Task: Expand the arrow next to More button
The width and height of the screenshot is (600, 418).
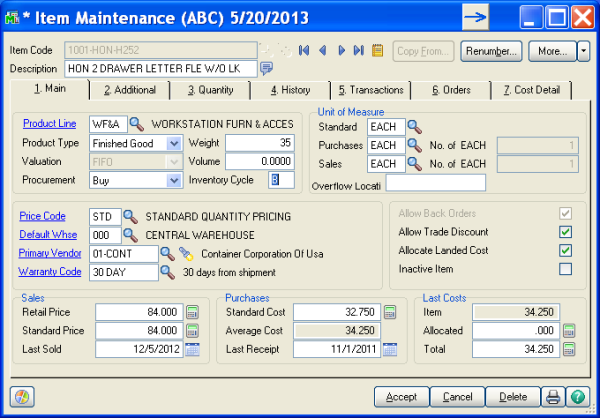Action: coord(584,49)
